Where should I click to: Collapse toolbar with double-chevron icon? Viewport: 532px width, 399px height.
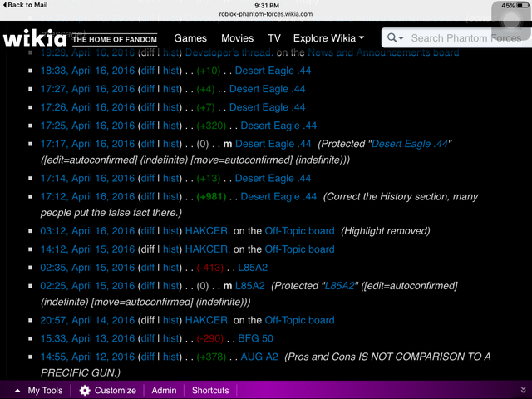[x=524, y=390]
